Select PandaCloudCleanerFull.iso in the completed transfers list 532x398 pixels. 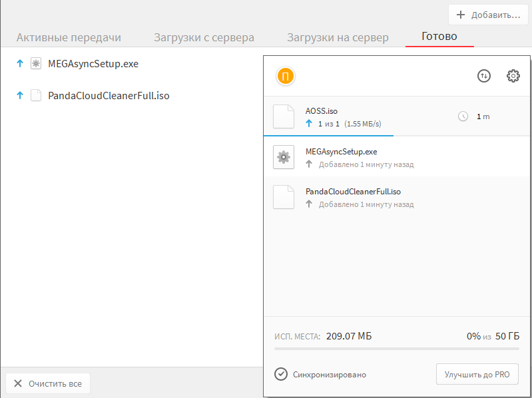tap(109, 96)
